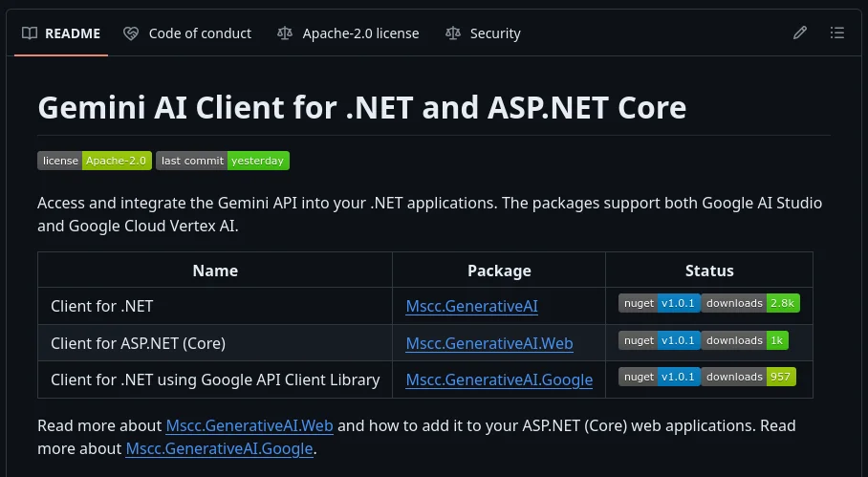
Task: Click downloads 2.8k badge
Action: (750, 303)
